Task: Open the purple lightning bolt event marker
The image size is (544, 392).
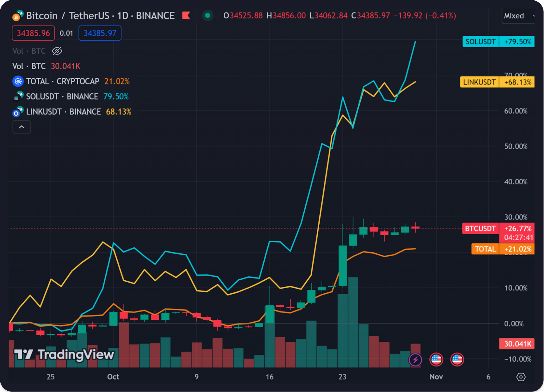Action: [x=415, y=360]
